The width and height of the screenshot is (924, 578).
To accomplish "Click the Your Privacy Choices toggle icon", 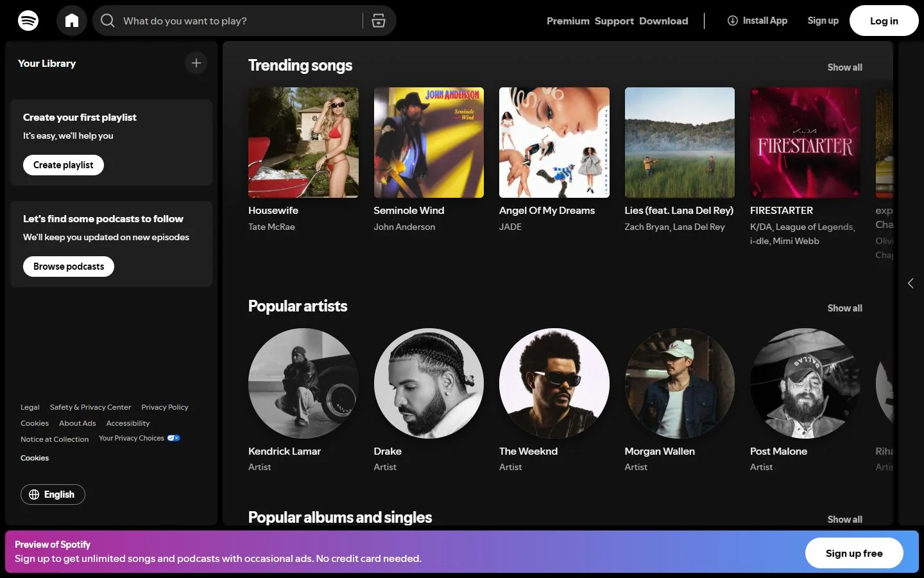I will click(174, 438).
